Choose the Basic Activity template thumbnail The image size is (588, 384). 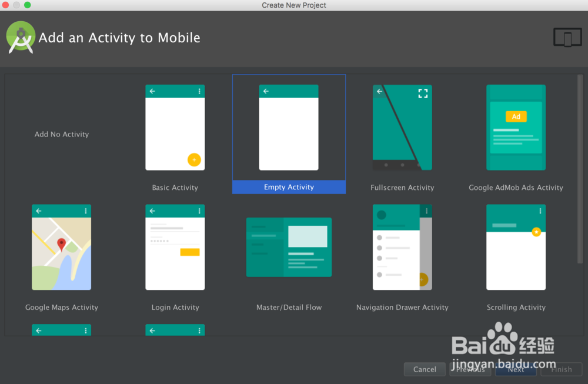(175, 128)
